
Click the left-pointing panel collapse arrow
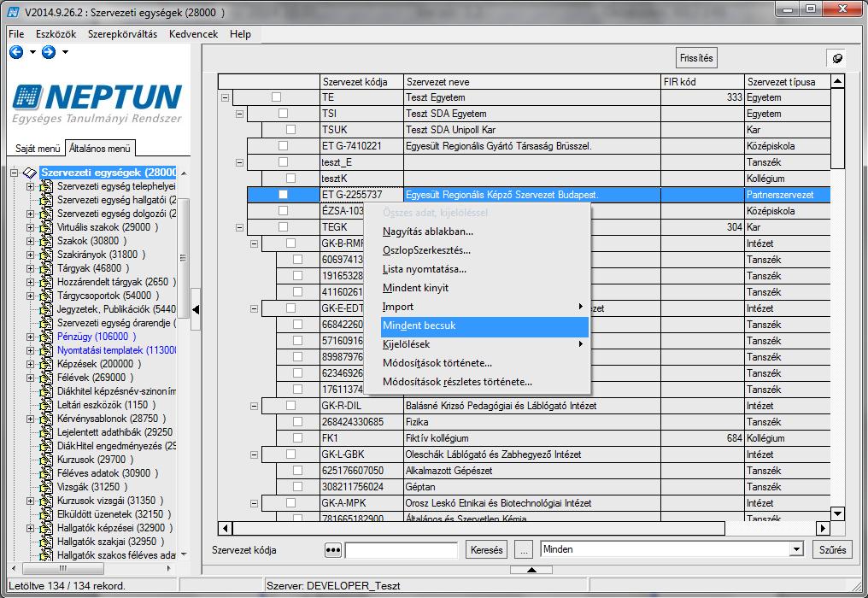(196, 309)
